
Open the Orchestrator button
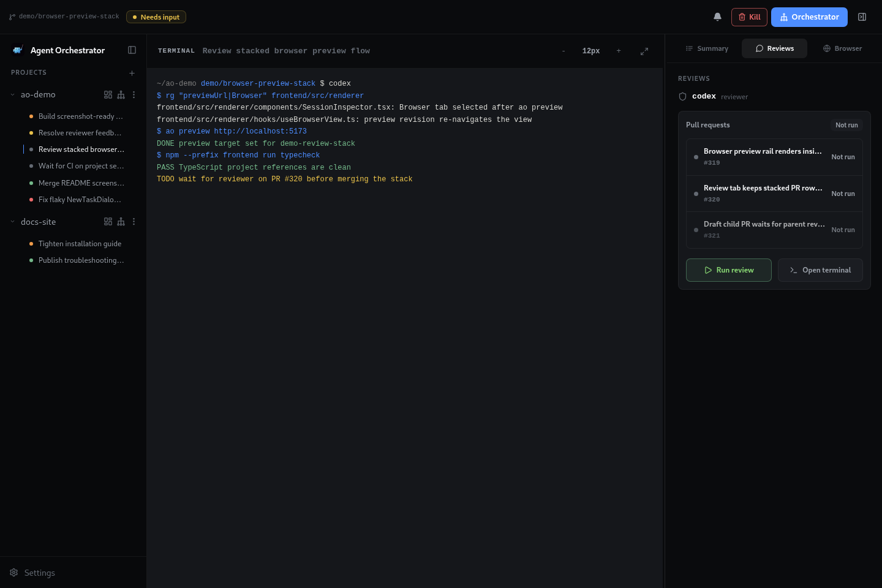pos(809,17)
